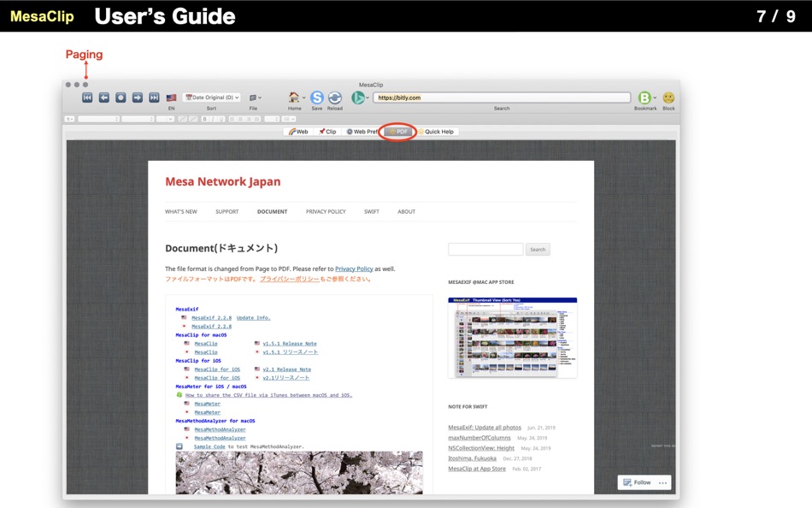Open SWIFT in the site navigation
Viewport: 812px width, 508px height.
click(371, 211)
